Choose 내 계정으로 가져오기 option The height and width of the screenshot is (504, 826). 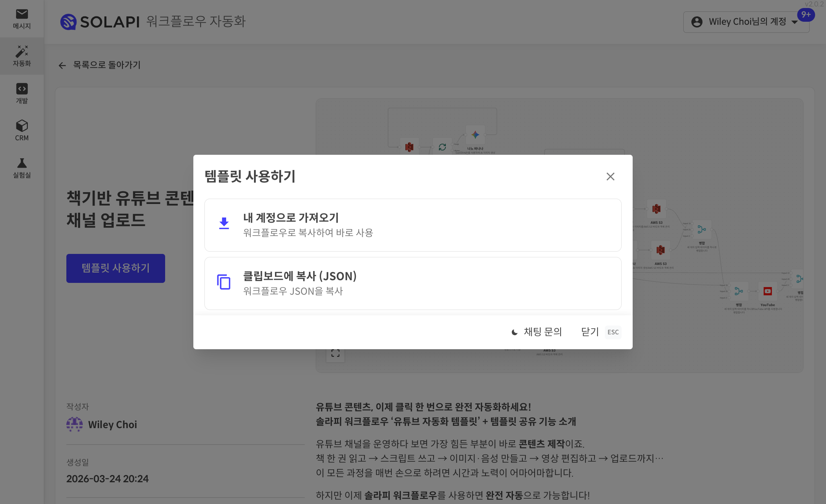point(413,225)
